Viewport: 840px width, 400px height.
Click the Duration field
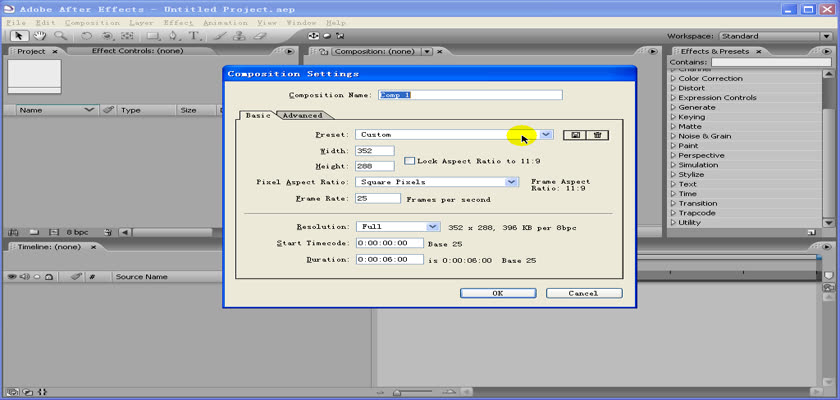pyautogui.click(x=390, y=260)
